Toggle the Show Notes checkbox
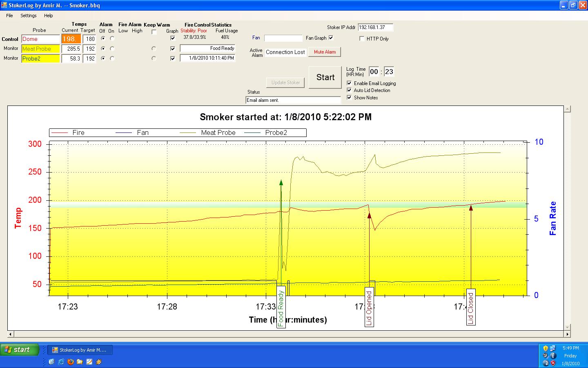The height and width of the screenshot is (368, 588). pyautogui.click(x=349, y=97)
